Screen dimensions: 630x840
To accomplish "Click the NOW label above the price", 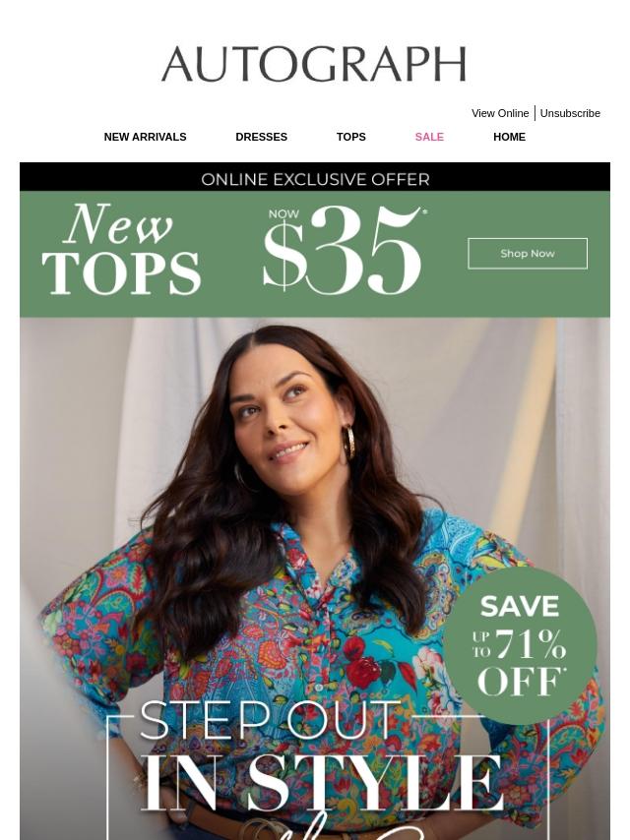I will click(283, 214).
